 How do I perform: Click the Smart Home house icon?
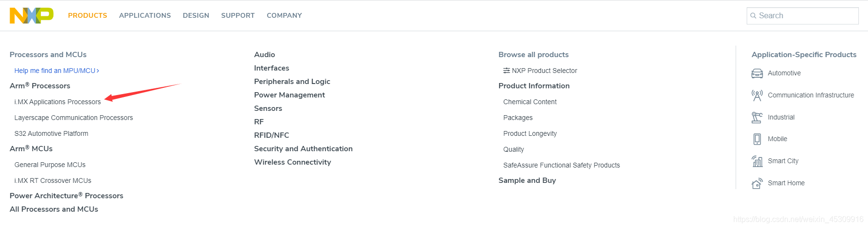[757, 183]
